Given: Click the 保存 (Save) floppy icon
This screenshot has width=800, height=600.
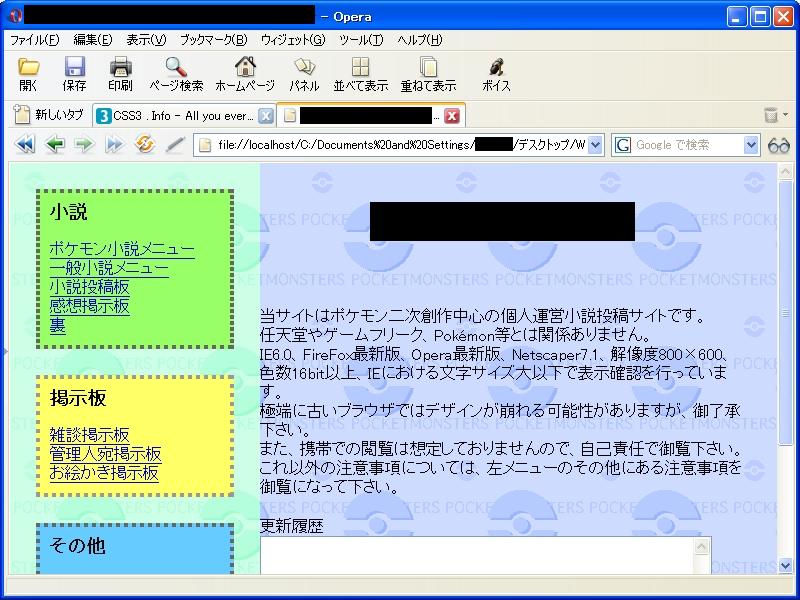Looking at the screenshot, I should click(74, 67).
